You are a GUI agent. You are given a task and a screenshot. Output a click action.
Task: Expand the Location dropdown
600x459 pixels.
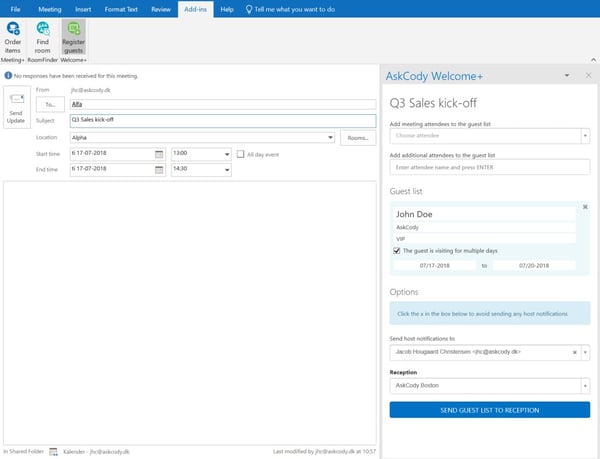(x=330, y=138)
